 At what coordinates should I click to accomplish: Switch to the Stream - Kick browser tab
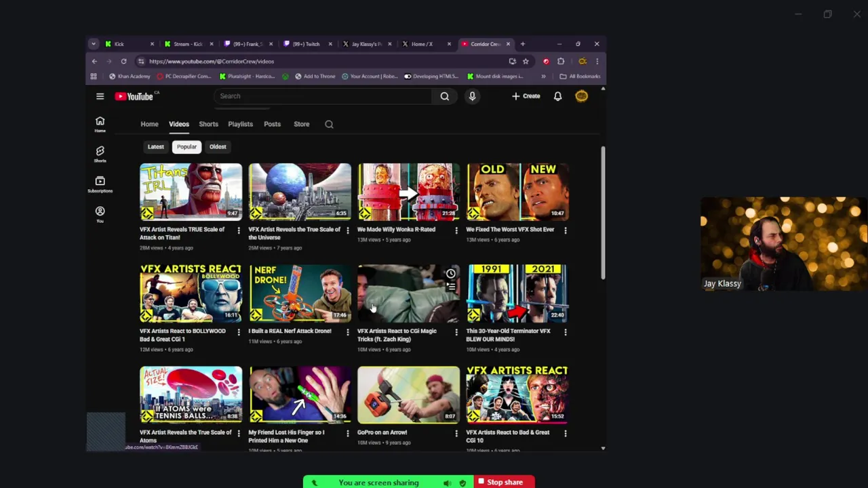click(188, 44)
